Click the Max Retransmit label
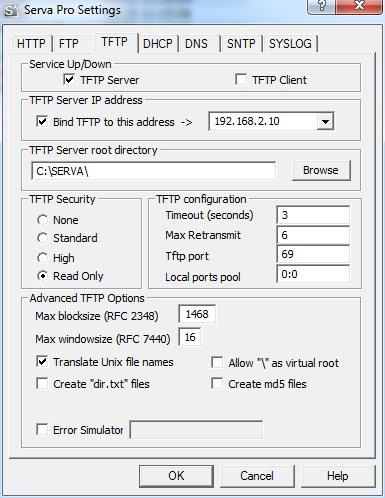The image size is (385, 498). point(203,235)
